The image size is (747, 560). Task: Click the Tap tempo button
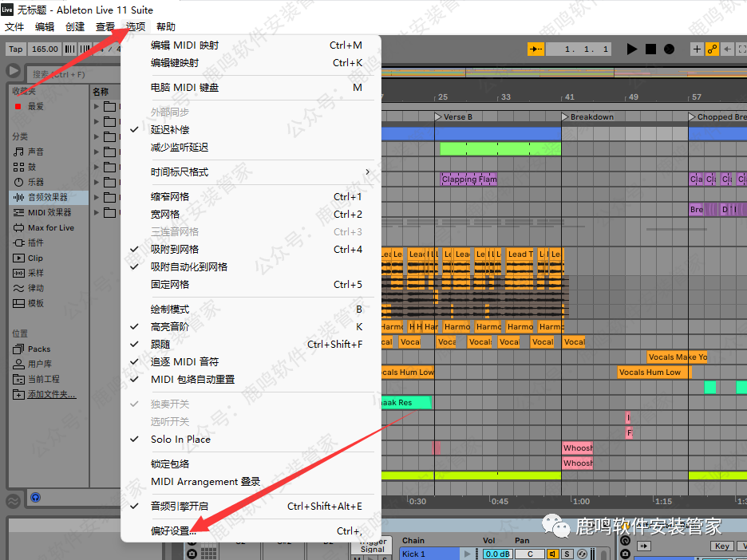[x=16, y=49]
